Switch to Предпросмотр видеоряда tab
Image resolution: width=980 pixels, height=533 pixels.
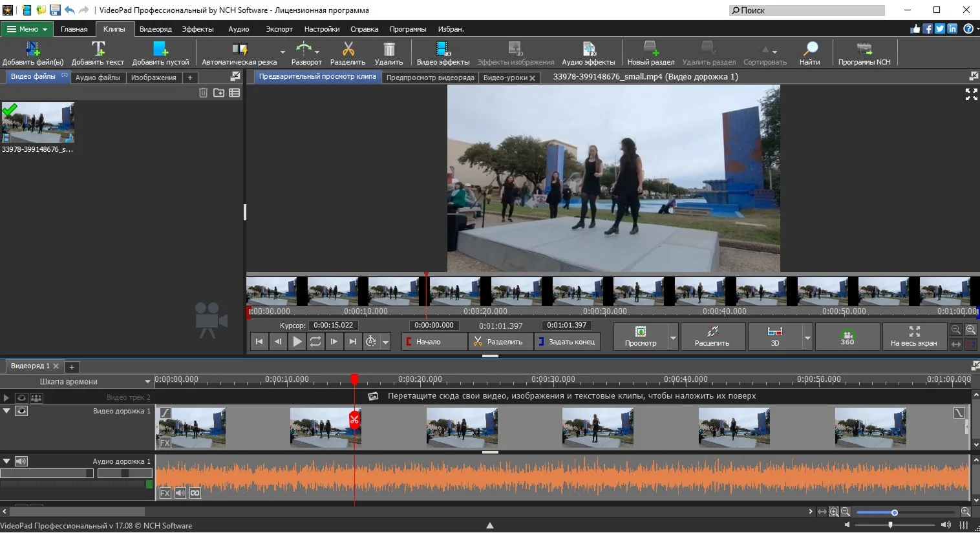(430, 78)
